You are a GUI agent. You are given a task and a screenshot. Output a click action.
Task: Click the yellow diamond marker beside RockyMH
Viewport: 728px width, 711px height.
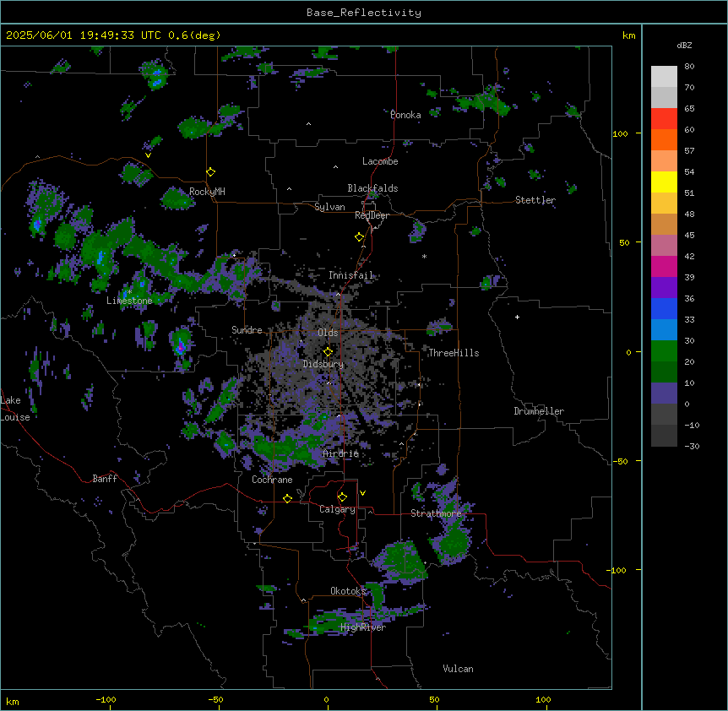tap(211, 172)
